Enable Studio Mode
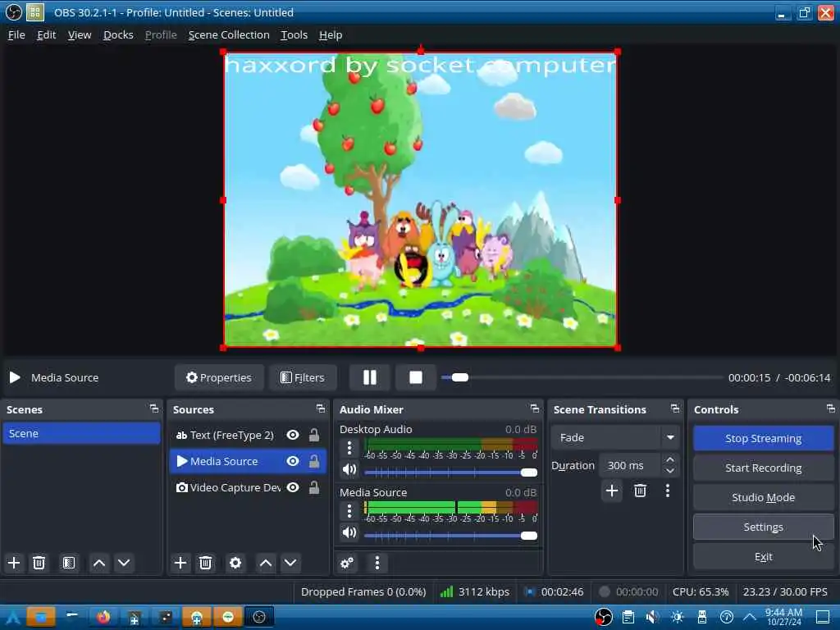Image resolution: width=840 pixels, height=630 pixels. pyautogui.click(x=764, y=497)
